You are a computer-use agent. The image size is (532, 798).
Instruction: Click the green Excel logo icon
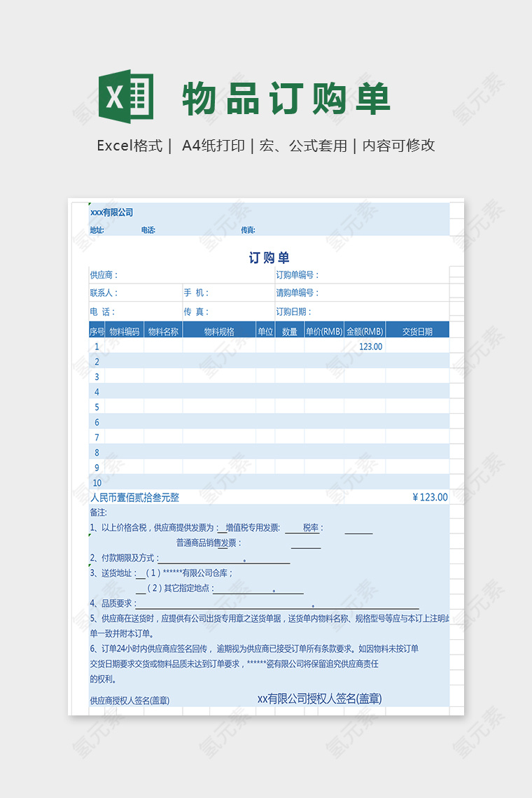[x=126, y=97]
